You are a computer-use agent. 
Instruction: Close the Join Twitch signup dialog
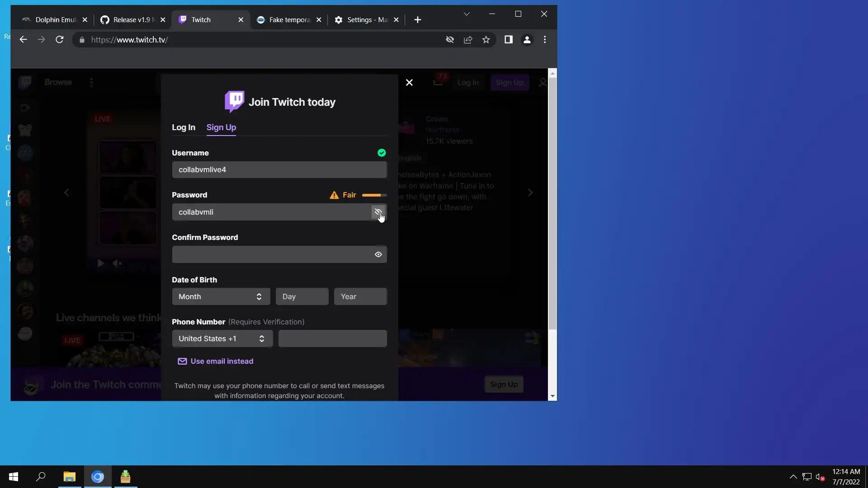(x=409, y=83)
